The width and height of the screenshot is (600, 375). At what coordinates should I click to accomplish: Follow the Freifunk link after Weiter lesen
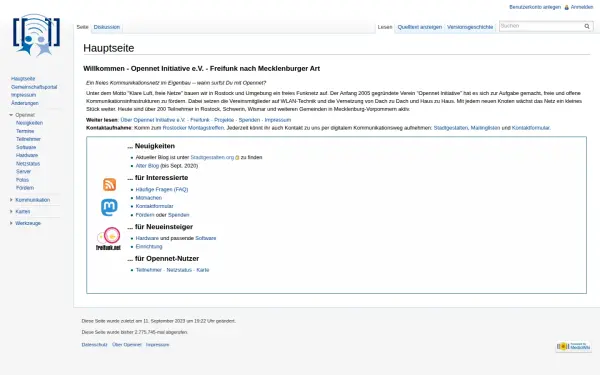click(200, 120)
